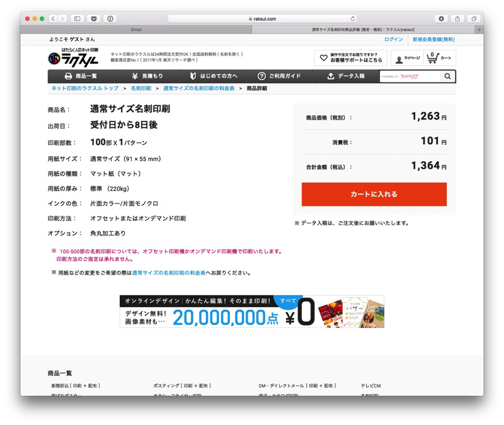Show all tabs icon in Safari

click(474, 19)
